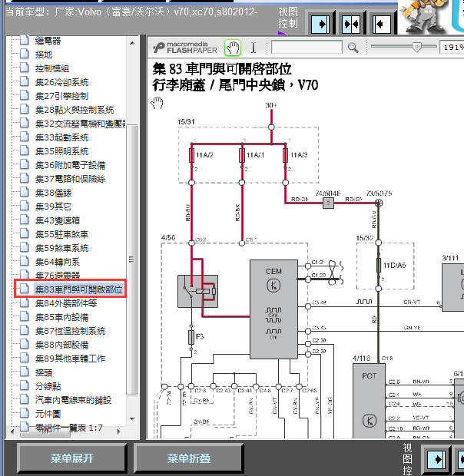Open the 分線點 tree item

pyautogui.click(x=48, y=386)
